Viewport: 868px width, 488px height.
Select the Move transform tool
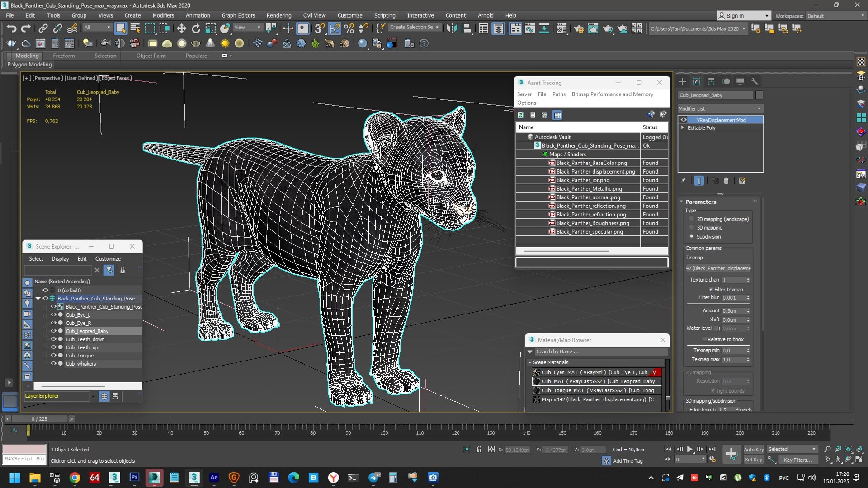pos(181,28)
